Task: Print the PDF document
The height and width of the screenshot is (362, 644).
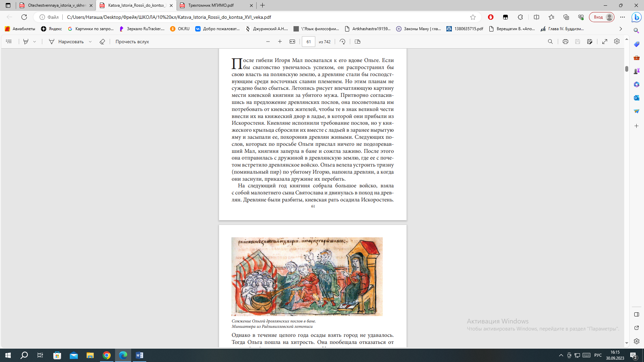Action: point(565,42)
